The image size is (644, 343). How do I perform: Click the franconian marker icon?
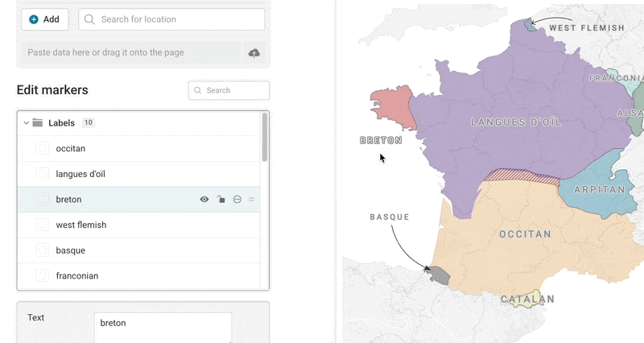coord(43,275)
